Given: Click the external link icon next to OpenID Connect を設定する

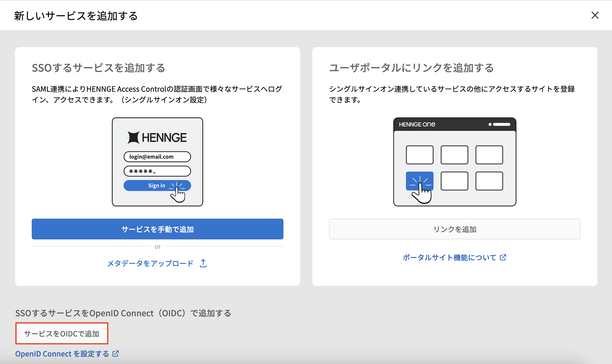Looking at the screenshot, I should [115, 353].
